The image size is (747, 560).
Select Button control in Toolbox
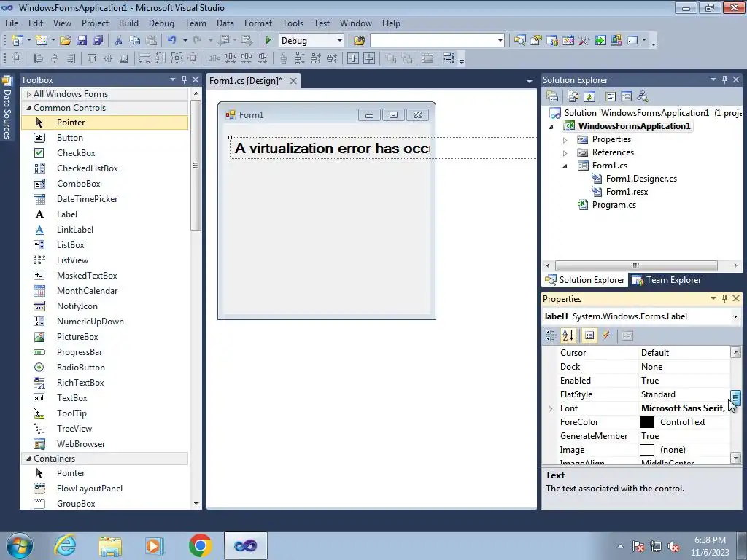pyautogui.click(x=104, y=138)
